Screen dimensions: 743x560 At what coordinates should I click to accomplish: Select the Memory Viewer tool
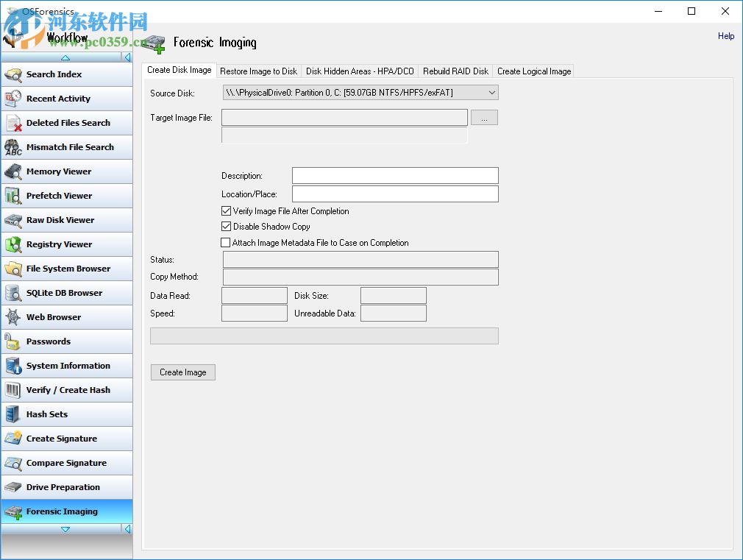coord(59,171)
